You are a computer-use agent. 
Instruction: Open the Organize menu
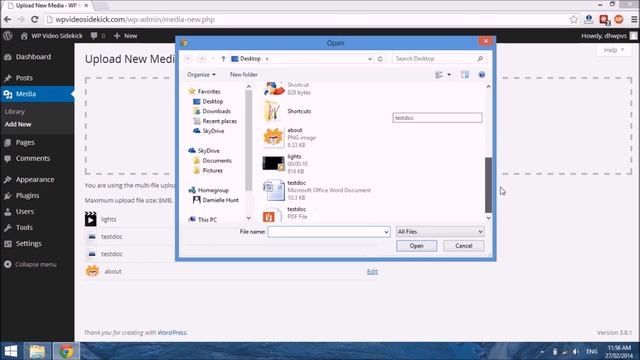point(201,75)
